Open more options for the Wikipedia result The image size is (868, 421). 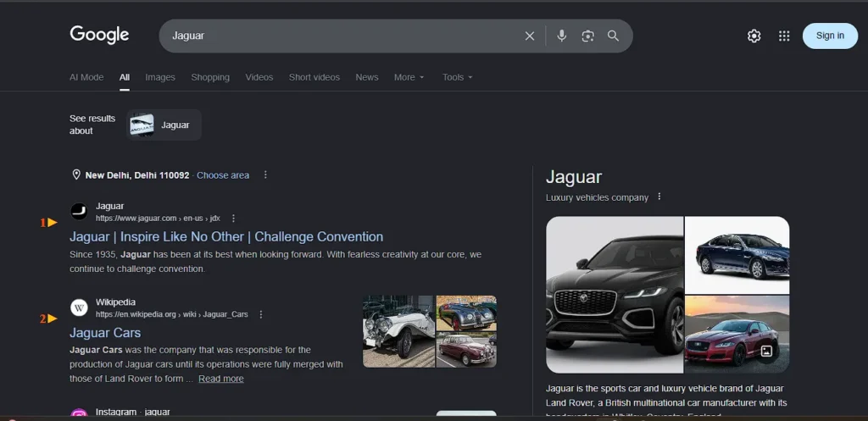(261, 314)
